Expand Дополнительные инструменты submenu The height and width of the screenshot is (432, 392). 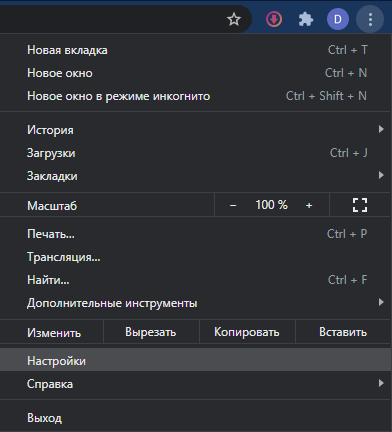click(x=196, y=303)
